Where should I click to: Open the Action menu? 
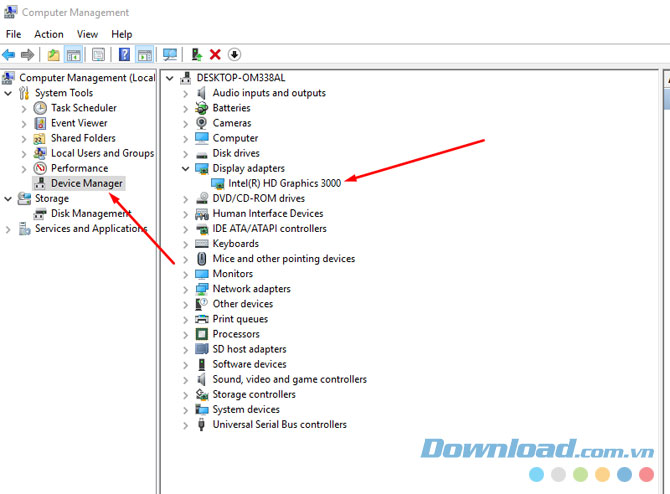pyautogui.click(x=48, y=34)
